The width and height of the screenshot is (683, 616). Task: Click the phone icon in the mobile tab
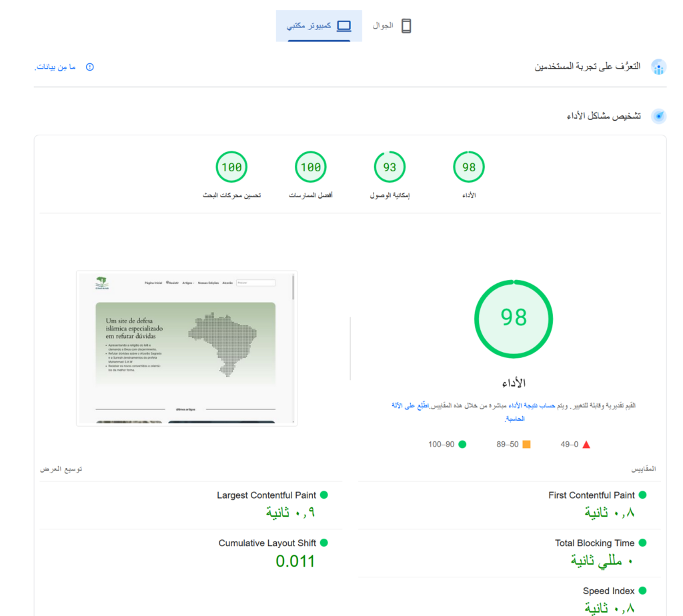[x=406, y=26]
